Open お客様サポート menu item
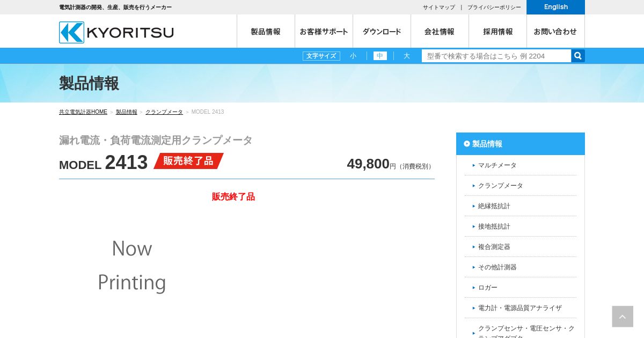 [324, 32]
